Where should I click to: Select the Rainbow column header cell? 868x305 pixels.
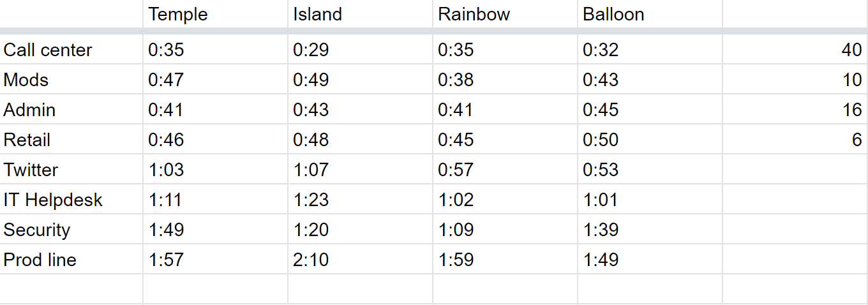pos(505,14)
